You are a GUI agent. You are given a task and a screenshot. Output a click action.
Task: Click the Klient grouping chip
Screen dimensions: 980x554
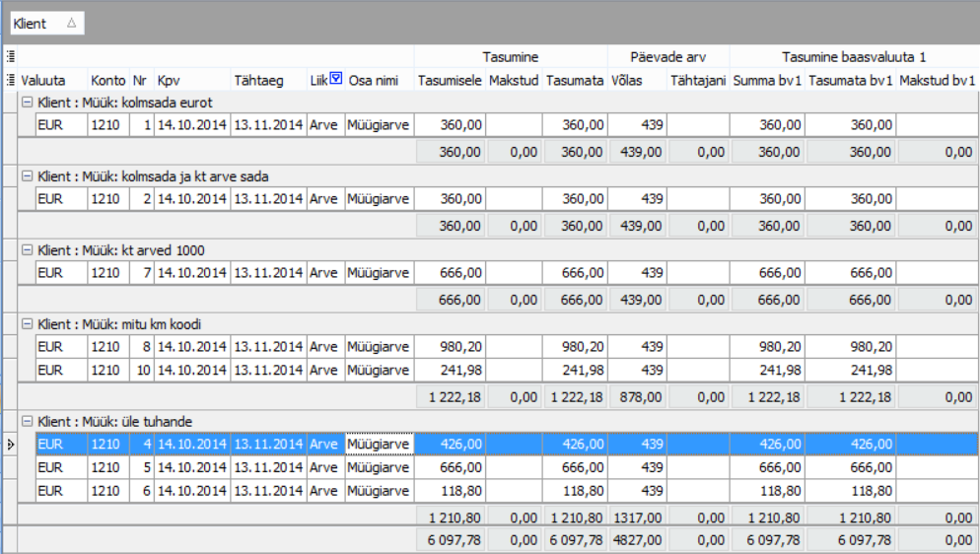point(47,24)
